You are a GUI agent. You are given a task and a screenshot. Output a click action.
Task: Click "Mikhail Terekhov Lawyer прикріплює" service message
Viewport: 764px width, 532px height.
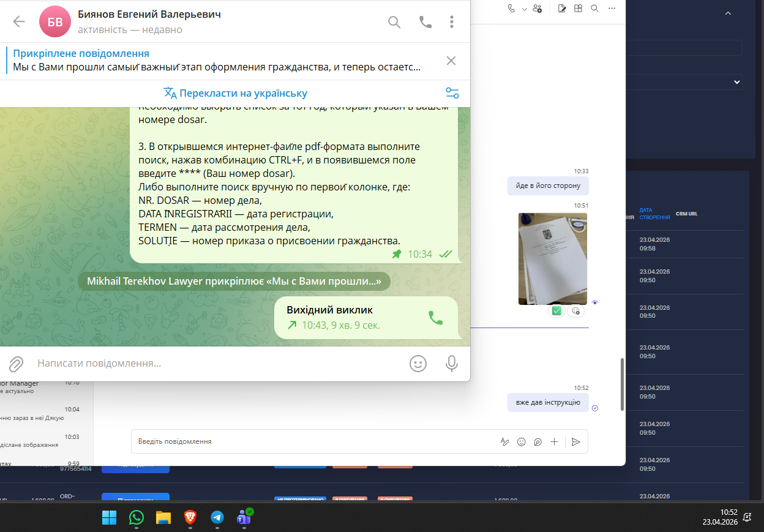point(234,282)
